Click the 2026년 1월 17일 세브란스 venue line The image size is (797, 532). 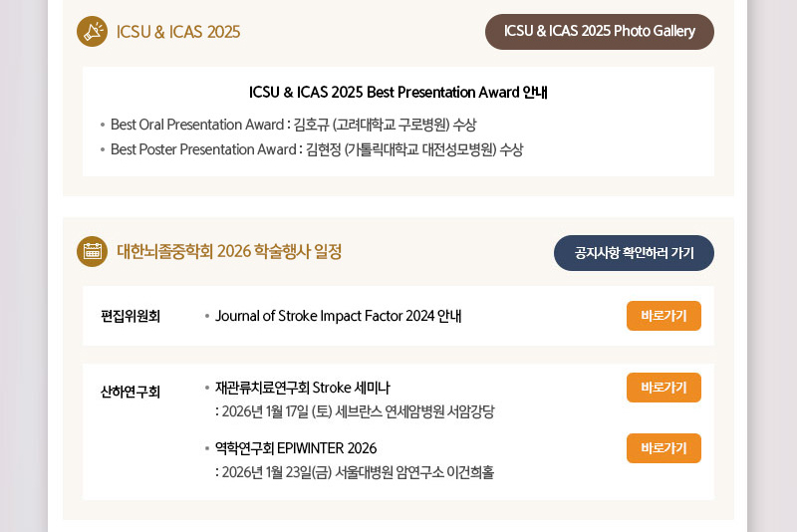355,411
